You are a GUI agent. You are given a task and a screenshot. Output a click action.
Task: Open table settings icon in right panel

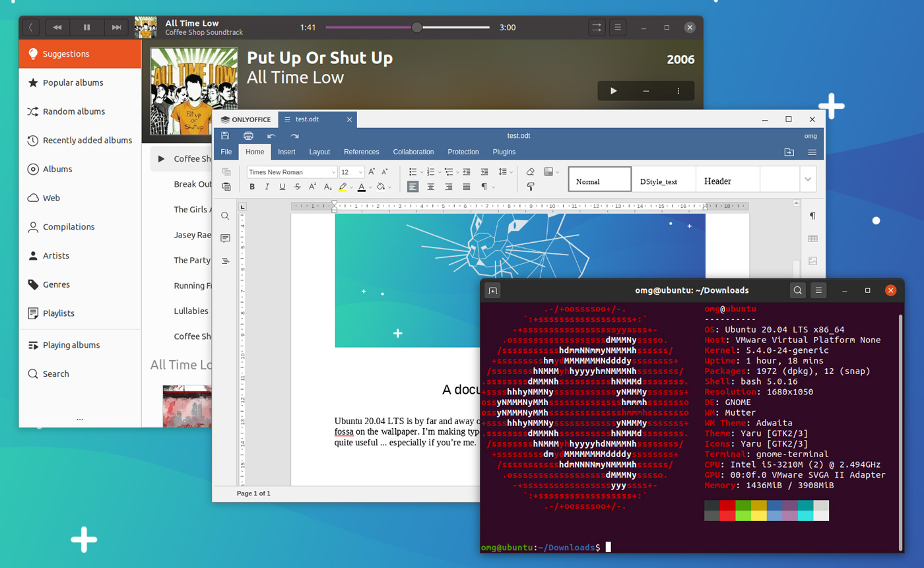pyautogui.click(x=812, y=239)
